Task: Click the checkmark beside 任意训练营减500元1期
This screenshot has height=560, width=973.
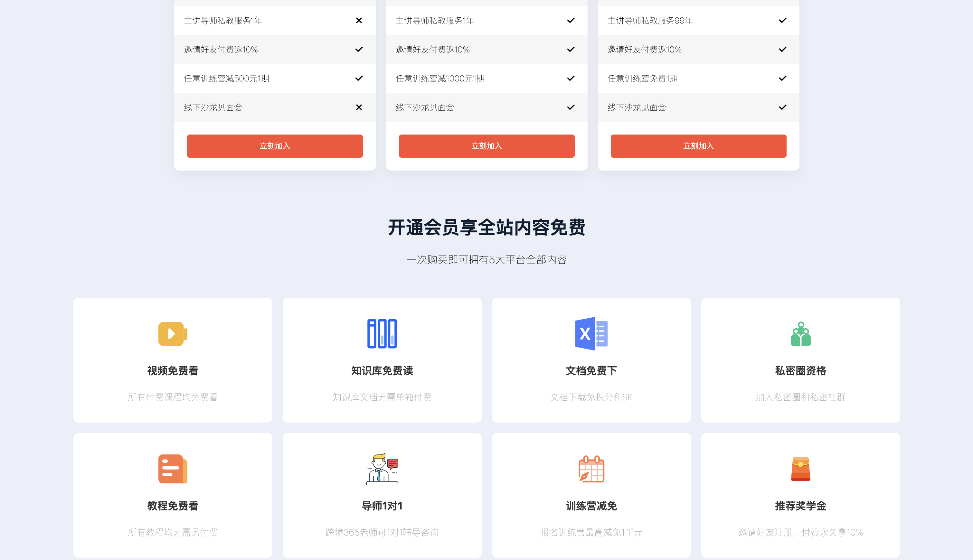Action: (359, 78)
